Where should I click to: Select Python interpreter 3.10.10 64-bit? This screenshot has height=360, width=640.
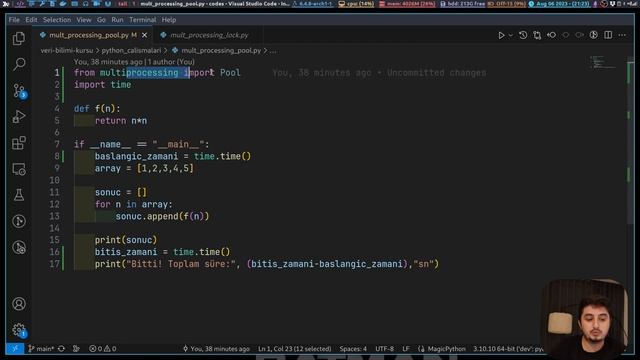(508, 349)
